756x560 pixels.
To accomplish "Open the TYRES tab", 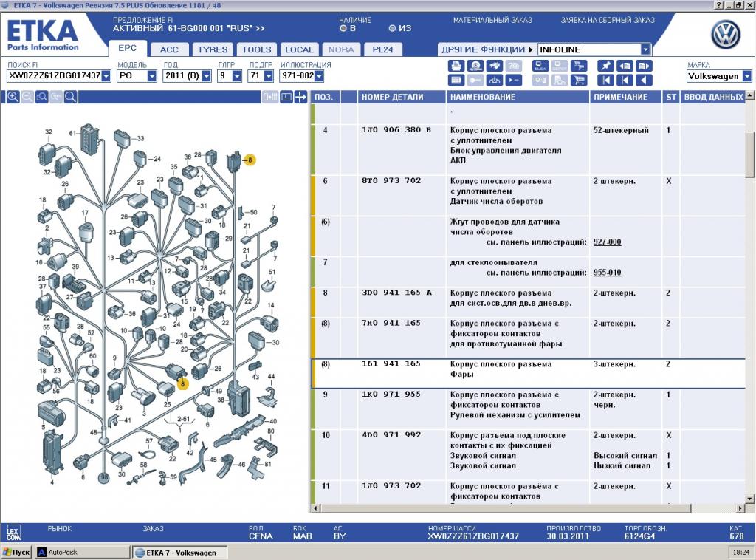I will 213,49.
